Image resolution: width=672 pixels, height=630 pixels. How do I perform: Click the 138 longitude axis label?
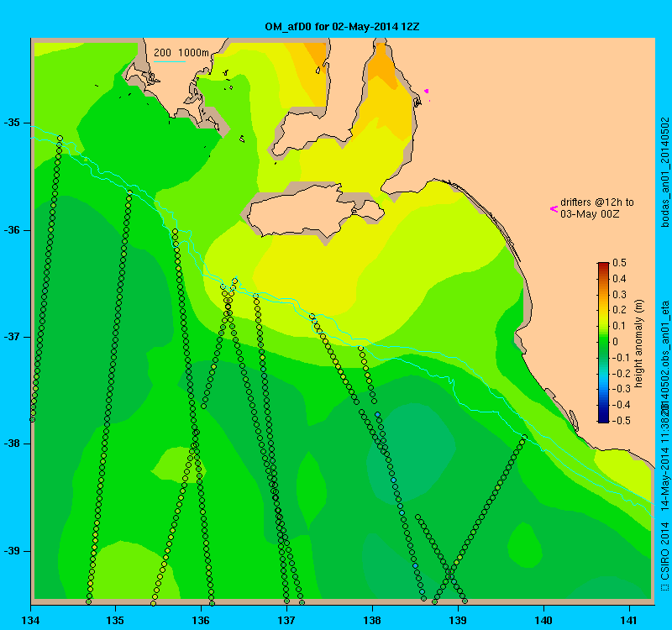372,620
